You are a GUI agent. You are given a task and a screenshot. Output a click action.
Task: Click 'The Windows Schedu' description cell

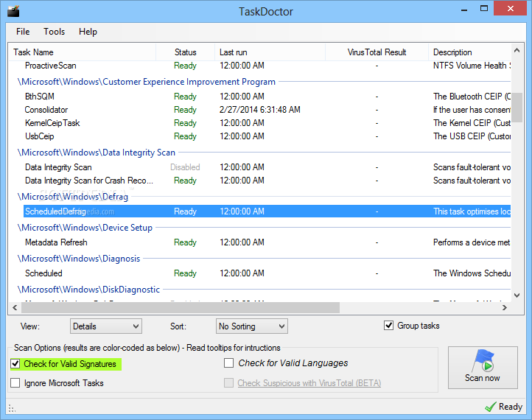(472, 273)
